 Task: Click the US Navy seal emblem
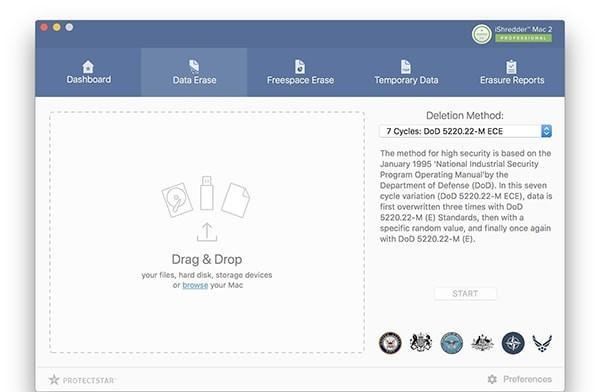390,343
